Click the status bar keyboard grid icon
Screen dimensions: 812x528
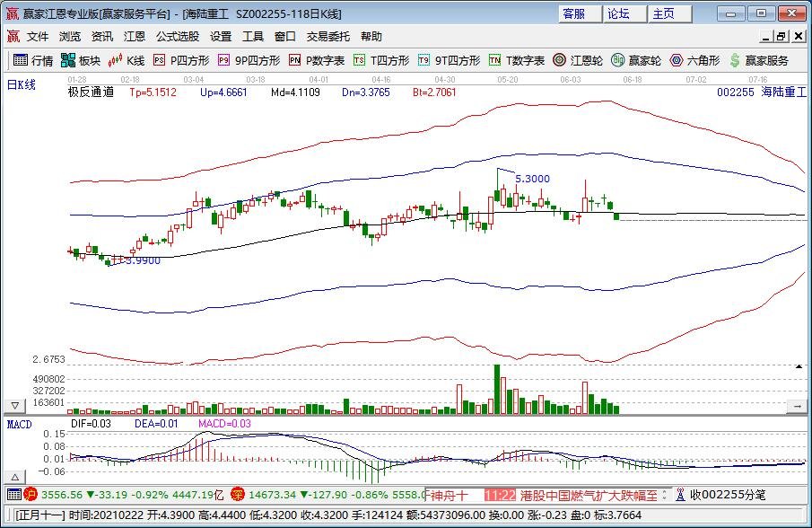point(14,494)
